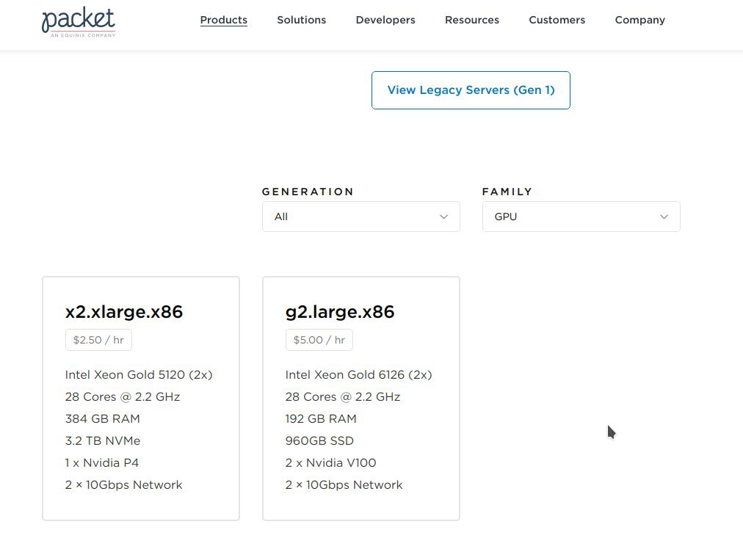This screenshot has height=560, width=743.
Task: Click the 192 GB RAM spec
Action: (x=321, y=419)
